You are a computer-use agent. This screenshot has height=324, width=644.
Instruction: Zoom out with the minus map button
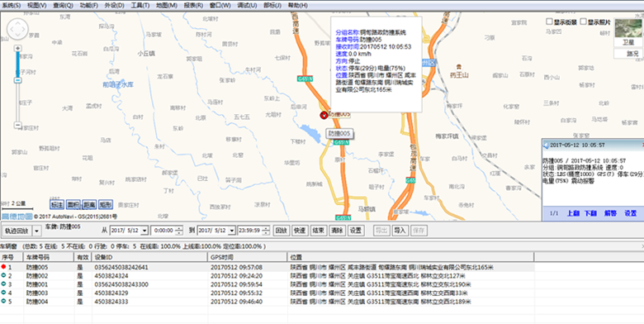tap(17, 125)
